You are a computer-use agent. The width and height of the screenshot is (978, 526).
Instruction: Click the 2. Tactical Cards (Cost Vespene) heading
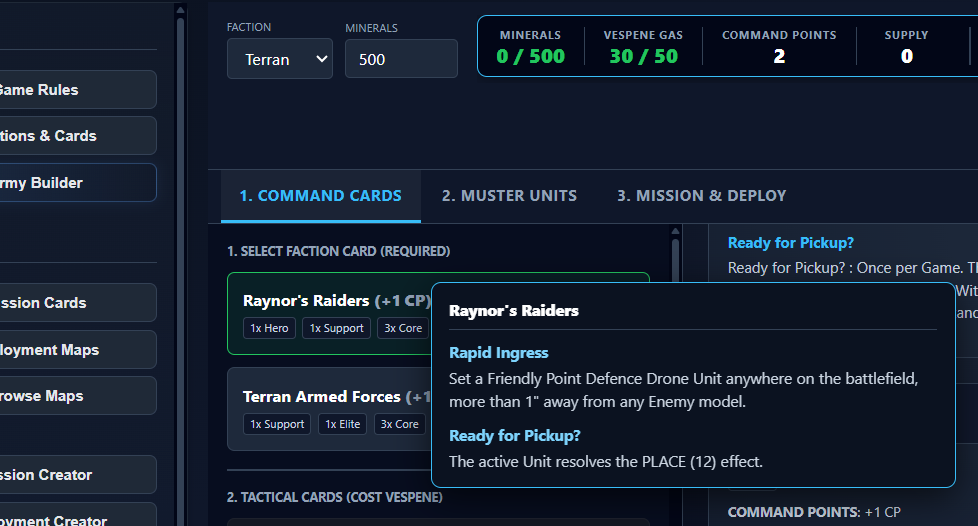pos(334,497)
